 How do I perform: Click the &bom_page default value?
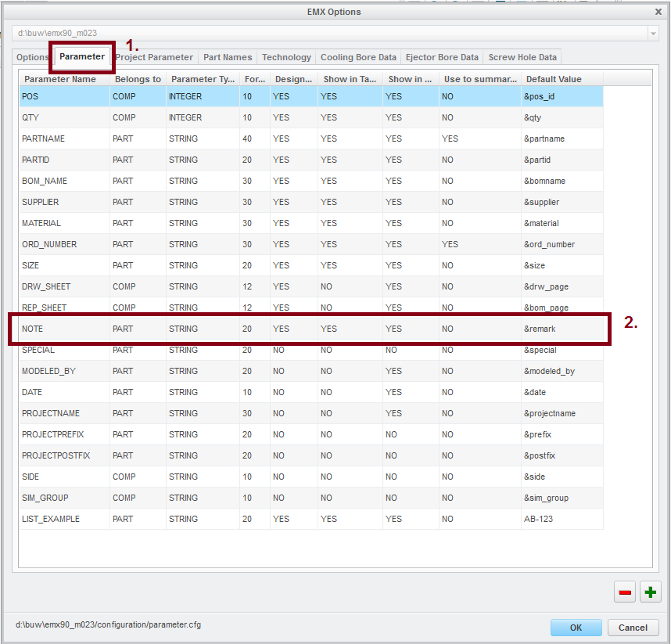(546, 308)
